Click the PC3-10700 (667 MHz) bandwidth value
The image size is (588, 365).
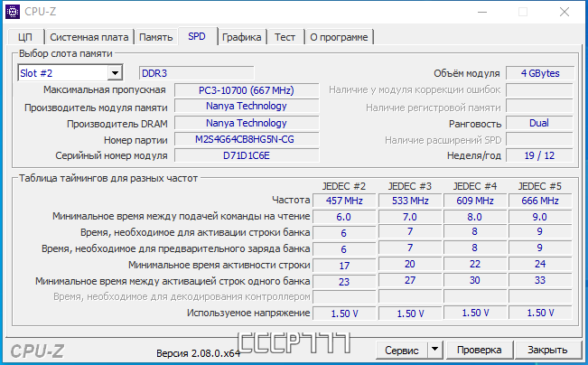[247, 90]
